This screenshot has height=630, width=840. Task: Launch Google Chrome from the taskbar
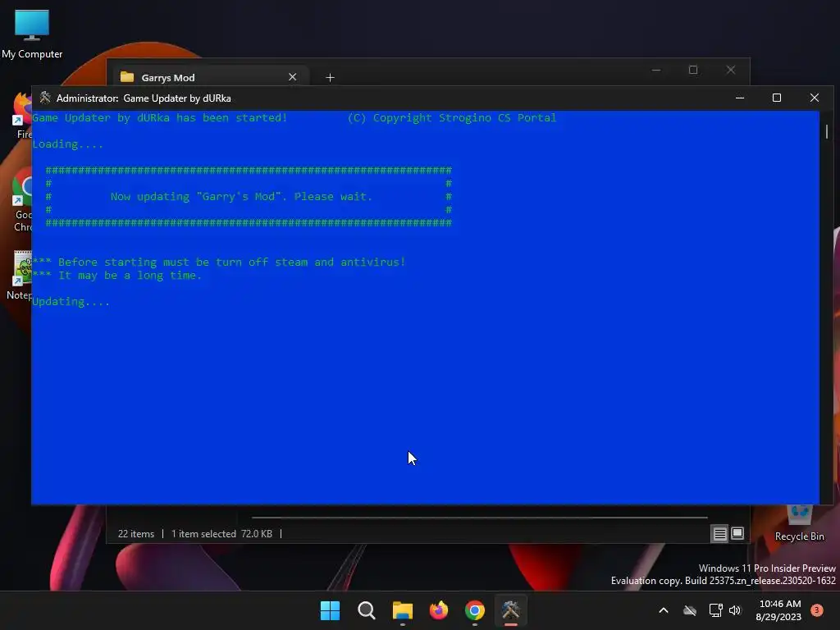pyautogui.click(x=475, y=610)
